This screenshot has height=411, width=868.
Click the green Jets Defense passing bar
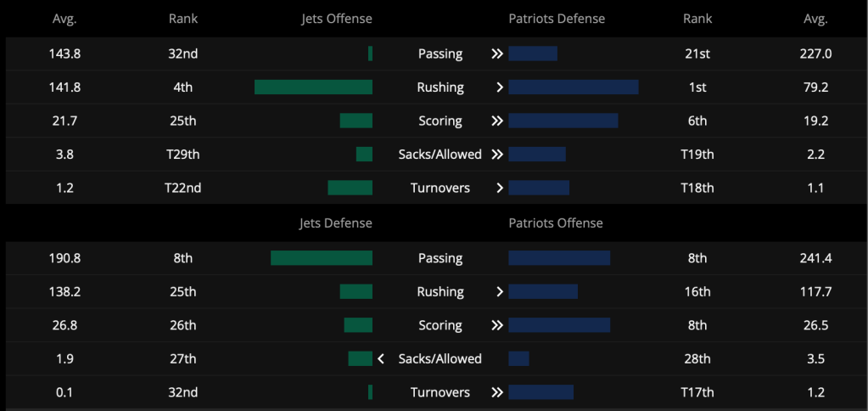(322, 258)
